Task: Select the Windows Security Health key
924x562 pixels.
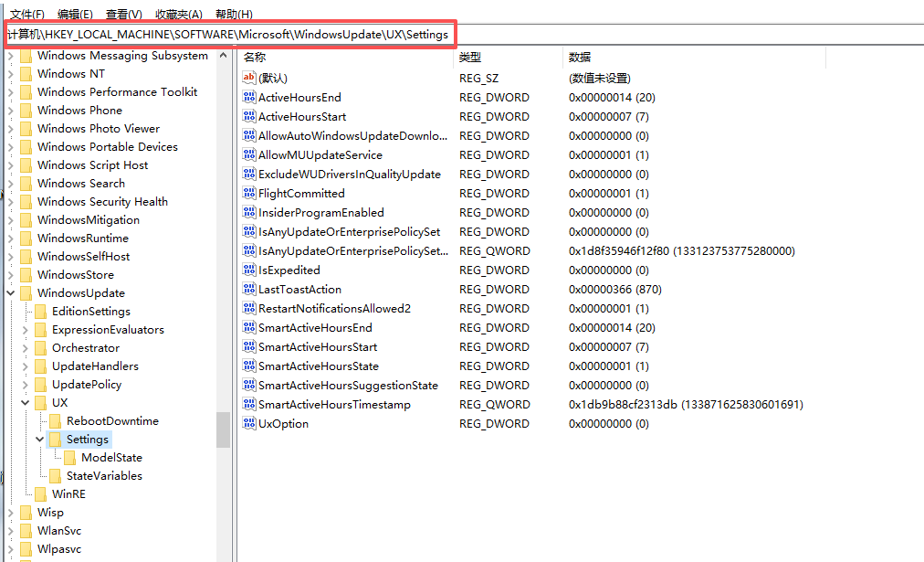Action: tap(102, 202)
